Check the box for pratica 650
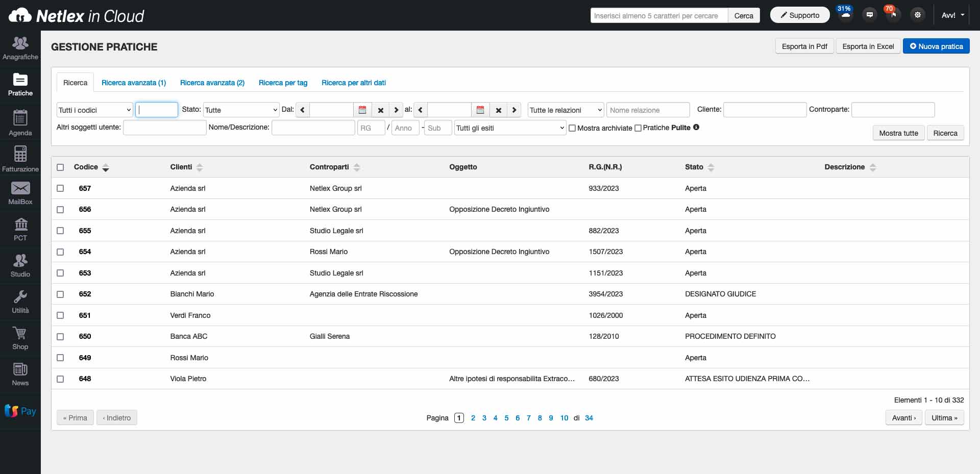This screenshot has width=980, height=474. pos(60,337)
